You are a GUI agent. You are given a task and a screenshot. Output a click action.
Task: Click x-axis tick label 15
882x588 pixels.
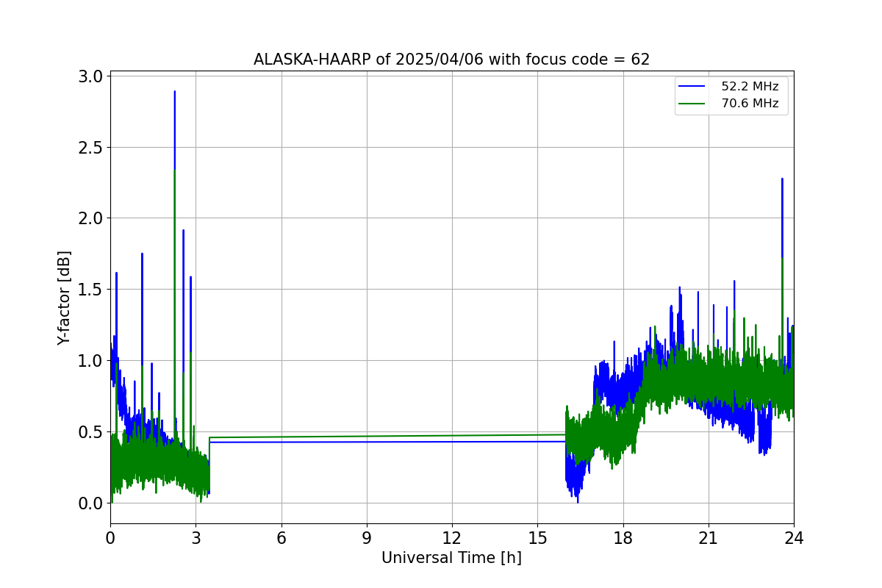click(537, 537)
